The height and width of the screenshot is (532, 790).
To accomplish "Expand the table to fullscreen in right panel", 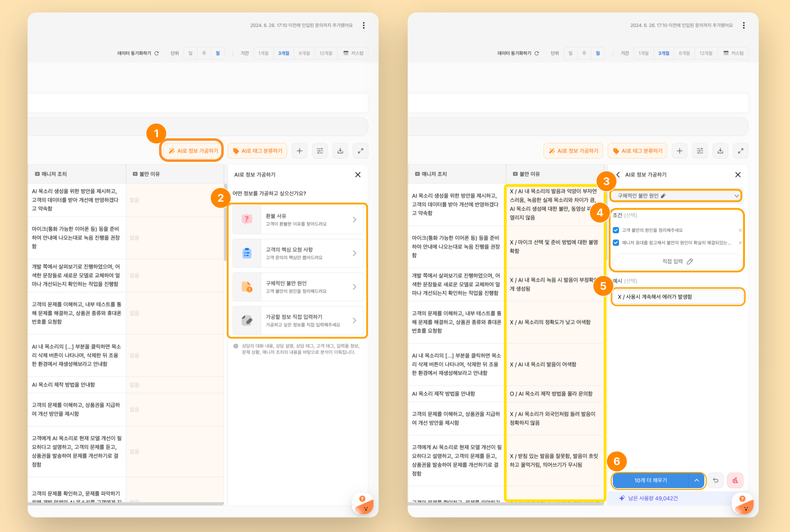I will click(x=740, y=151).
